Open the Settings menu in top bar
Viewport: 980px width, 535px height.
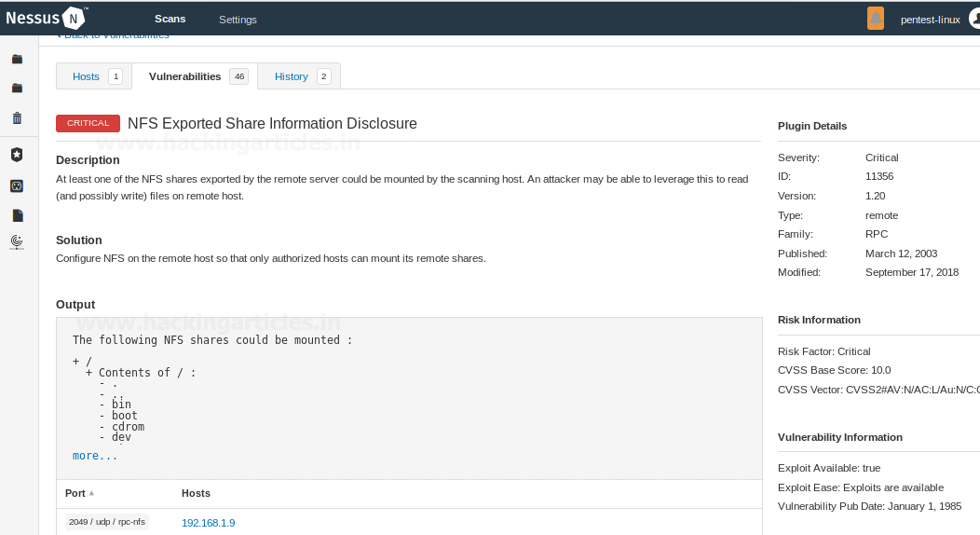(238, 20)
